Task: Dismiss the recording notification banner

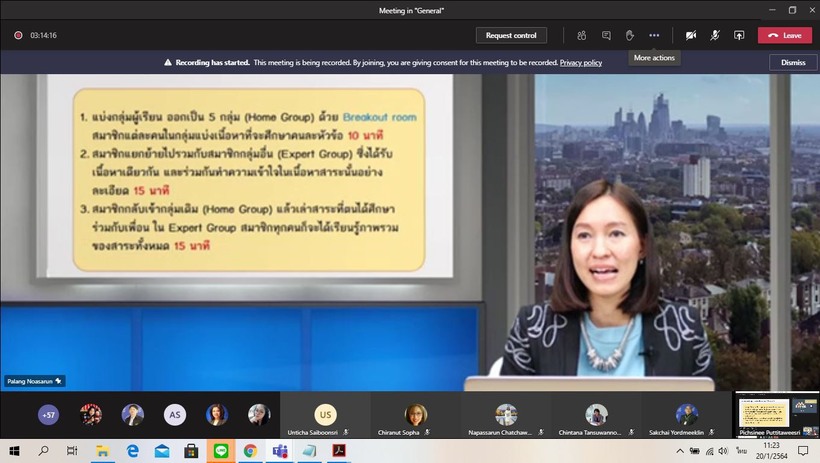Action: (x=793, y=62)
